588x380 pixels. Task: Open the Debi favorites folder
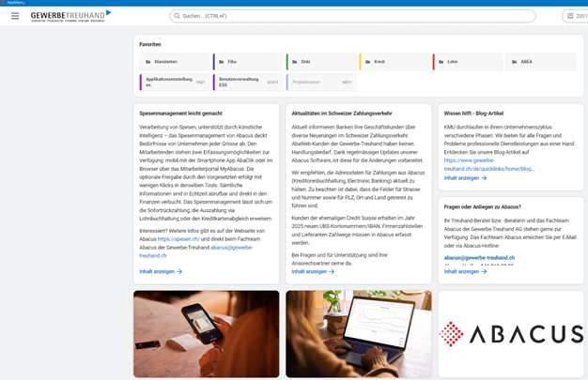point(321,62)
